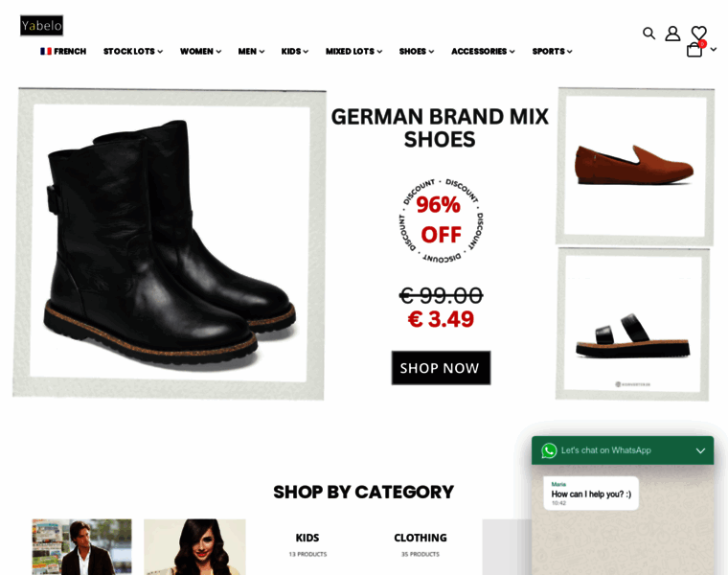Open the Shoes menu
The height and width of the screenshot is (575, 728).
coord(416,52)
